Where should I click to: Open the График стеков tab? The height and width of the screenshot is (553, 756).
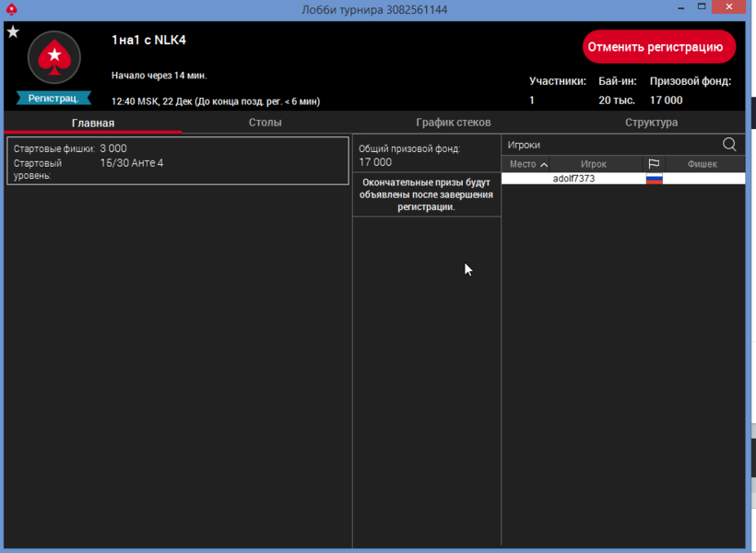click(x=453, y=123)
